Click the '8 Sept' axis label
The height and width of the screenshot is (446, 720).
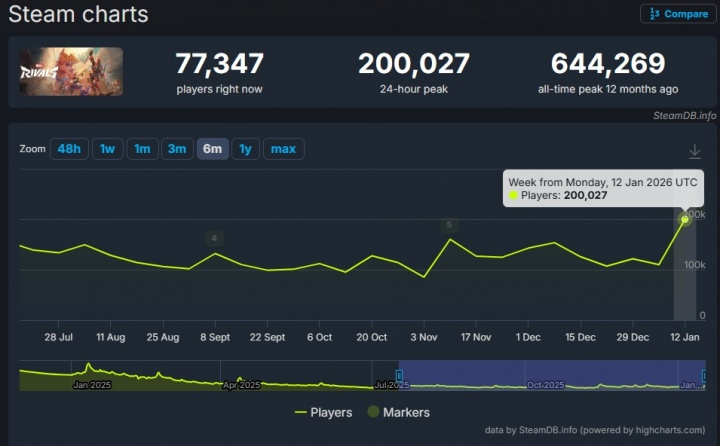(x=215, y=337)
